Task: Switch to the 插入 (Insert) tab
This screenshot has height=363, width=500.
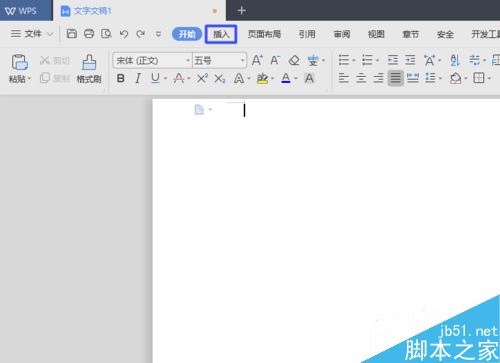Action: click(x=221, y=34)
